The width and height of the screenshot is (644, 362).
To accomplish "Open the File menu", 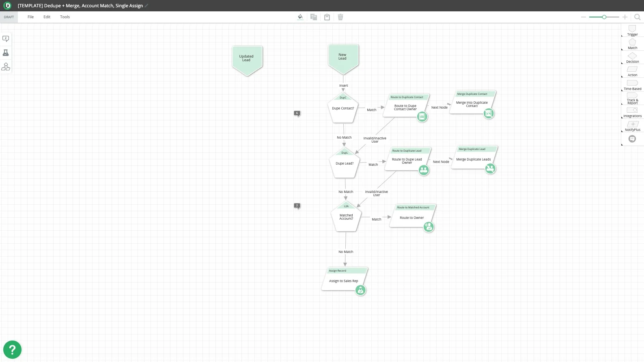I will (x=30, y=17).
